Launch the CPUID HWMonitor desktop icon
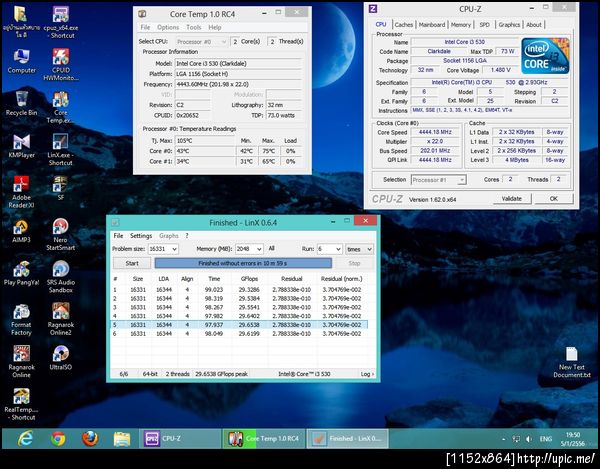600x469 pixels. pos(60,64)
